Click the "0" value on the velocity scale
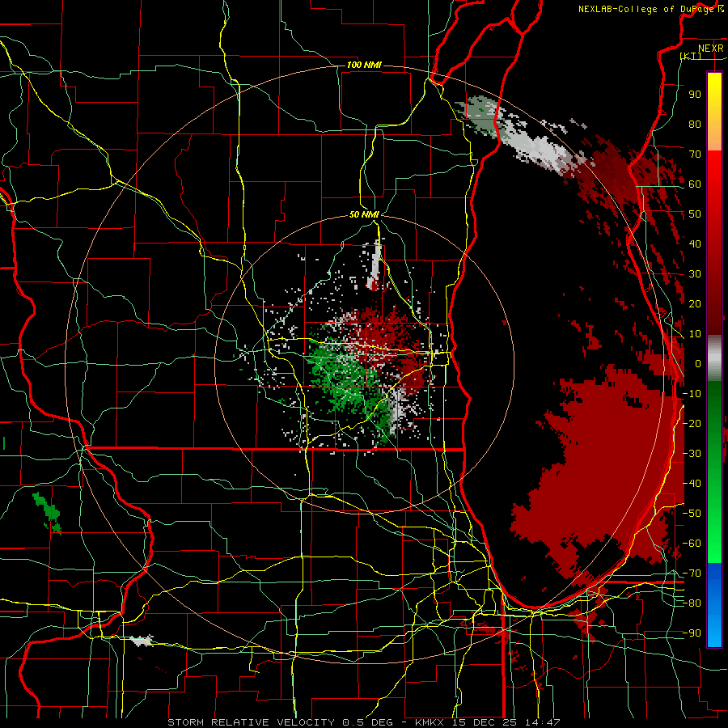The height and width of the screenshot is (728, 728). (698, 363)
